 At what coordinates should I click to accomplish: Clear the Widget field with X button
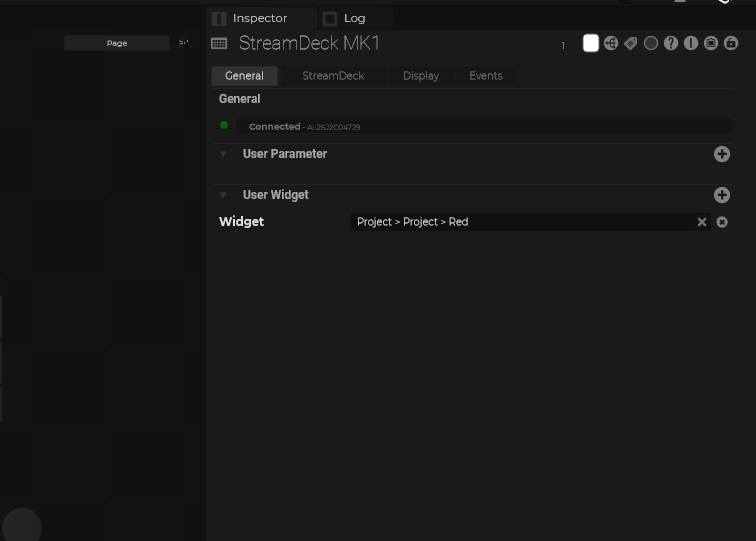[x=702, y=222]
